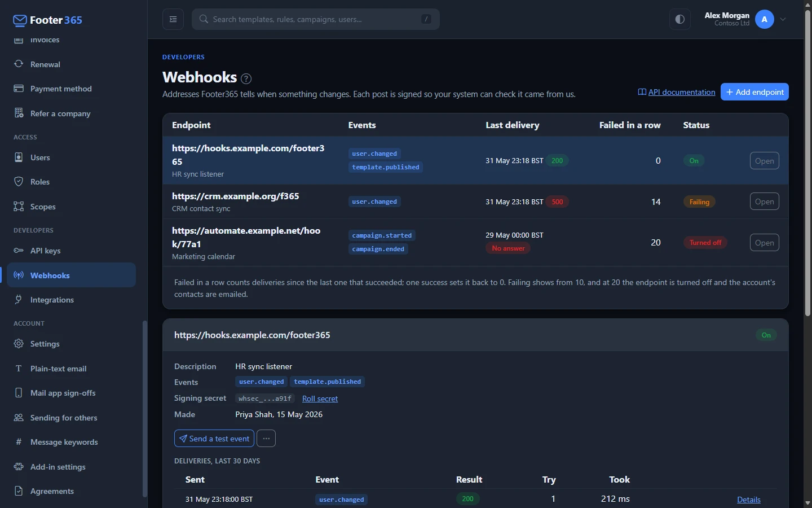Click the whsec_...a91f signing secret value

point(265,398)
